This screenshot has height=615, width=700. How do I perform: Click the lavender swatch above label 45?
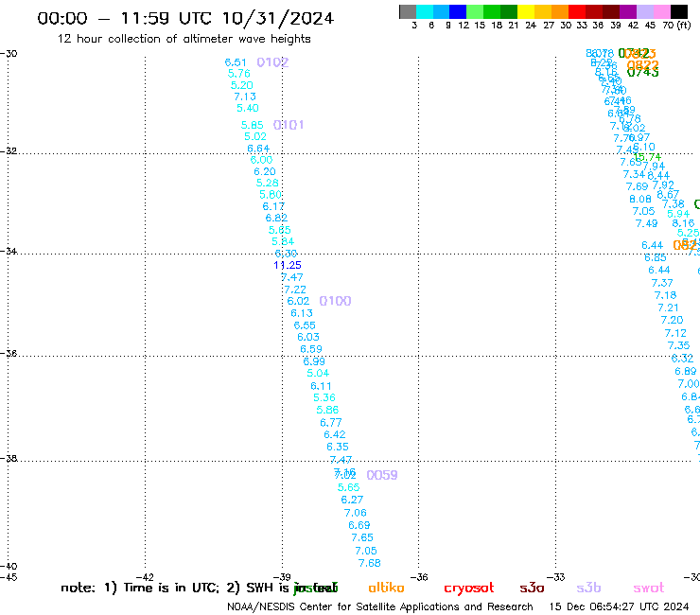point(645,11)
